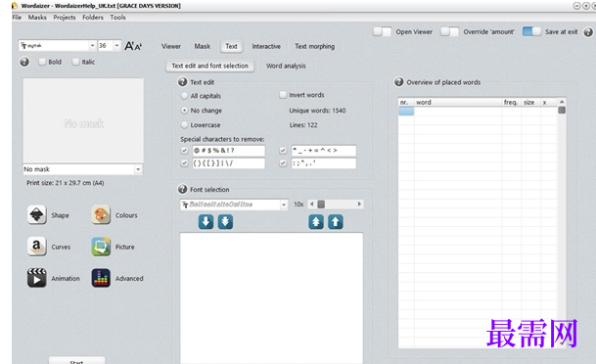Expand the font size 36 dropdown

[116, 46]
